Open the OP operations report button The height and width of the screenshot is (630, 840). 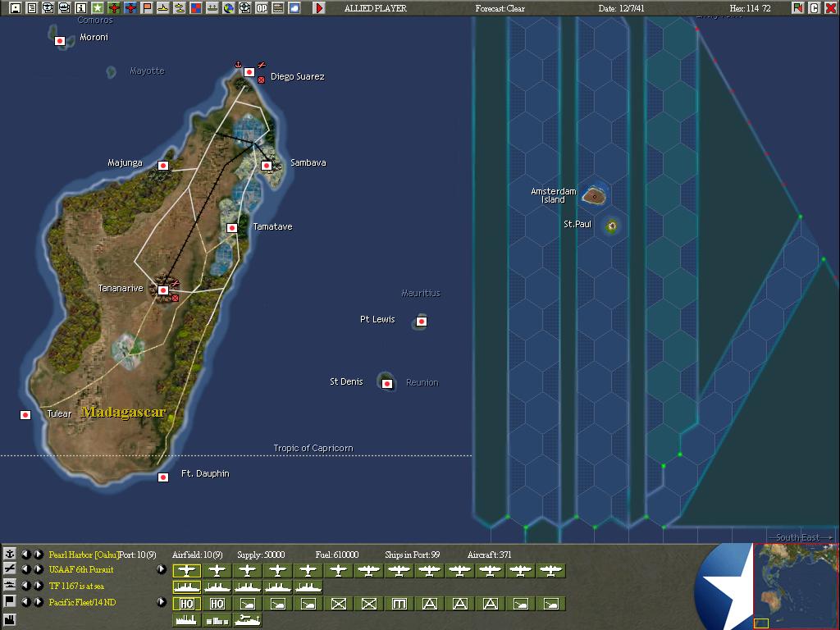click(x=262, y=8)
